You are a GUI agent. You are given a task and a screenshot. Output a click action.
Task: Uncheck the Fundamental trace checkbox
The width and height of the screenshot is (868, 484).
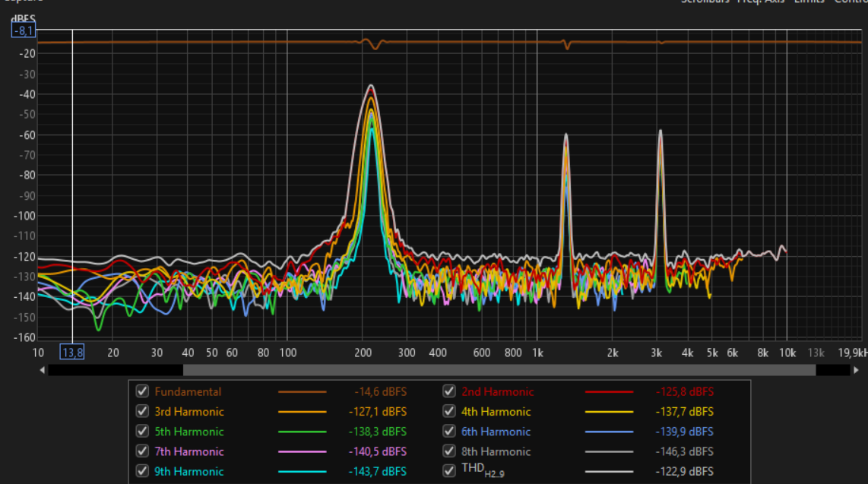[142, 391]
